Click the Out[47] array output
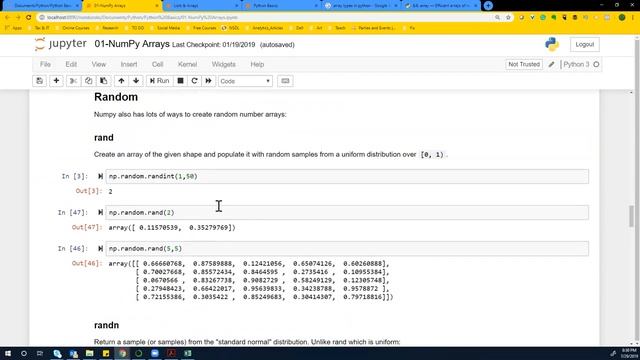 click(x=172, y=227)
